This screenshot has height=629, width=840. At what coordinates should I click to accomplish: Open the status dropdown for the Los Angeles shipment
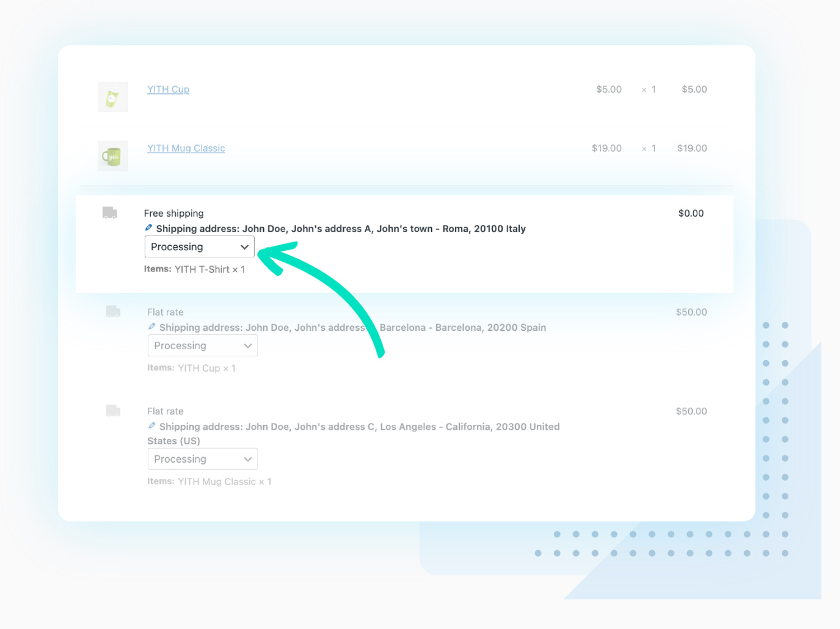(202, 458)
